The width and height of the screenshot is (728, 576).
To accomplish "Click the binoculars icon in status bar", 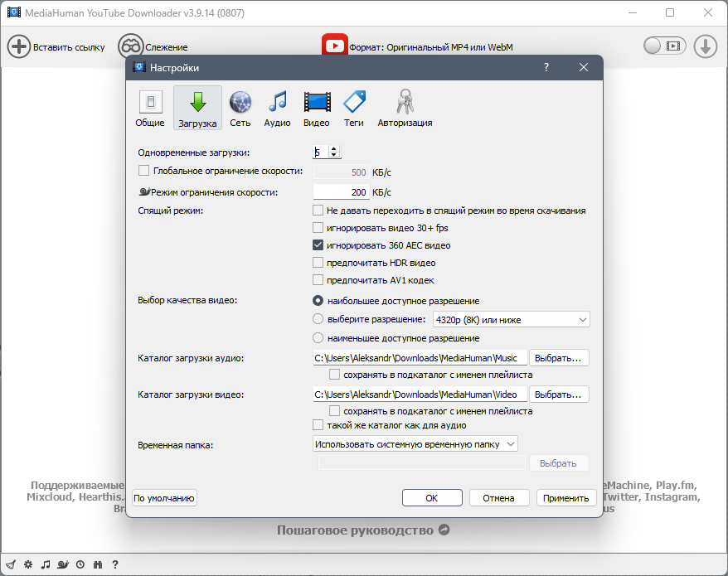I will pos(98,564).
